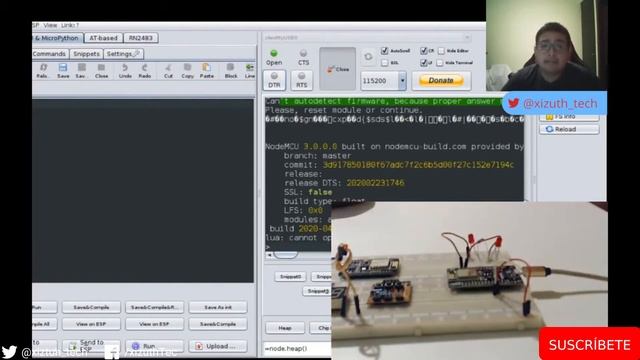This screenshot has height=360, width=640.
Task: Click the second-row Save&Compile button
Action: 218,324
